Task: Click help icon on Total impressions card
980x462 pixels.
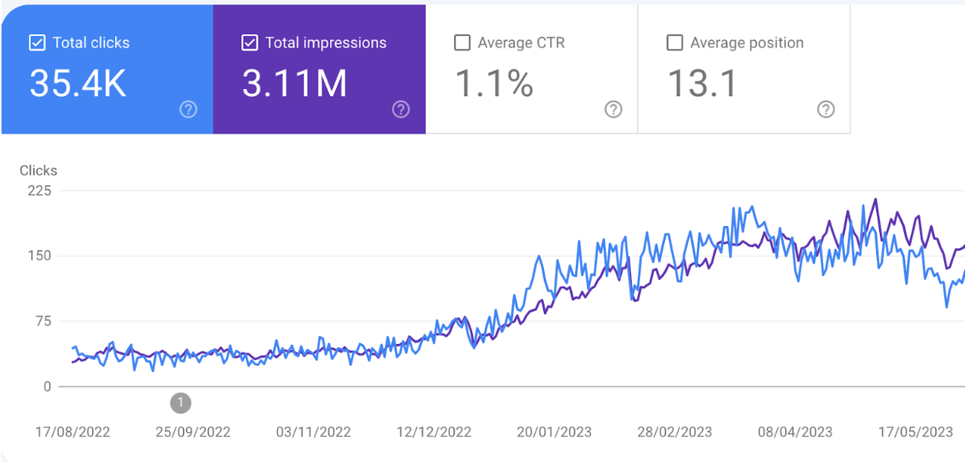Action: point(401,110)
